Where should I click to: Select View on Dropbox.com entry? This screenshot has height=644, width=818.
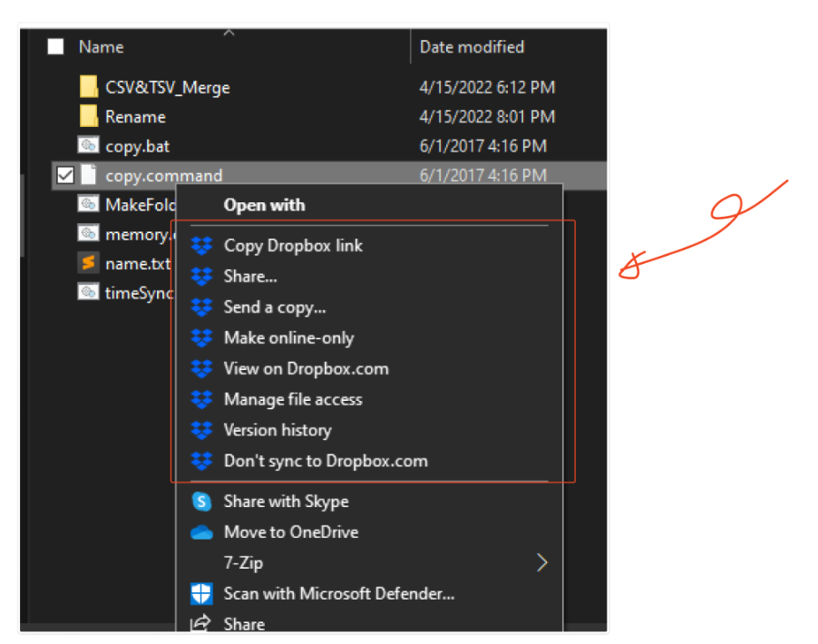click(306, 369)
